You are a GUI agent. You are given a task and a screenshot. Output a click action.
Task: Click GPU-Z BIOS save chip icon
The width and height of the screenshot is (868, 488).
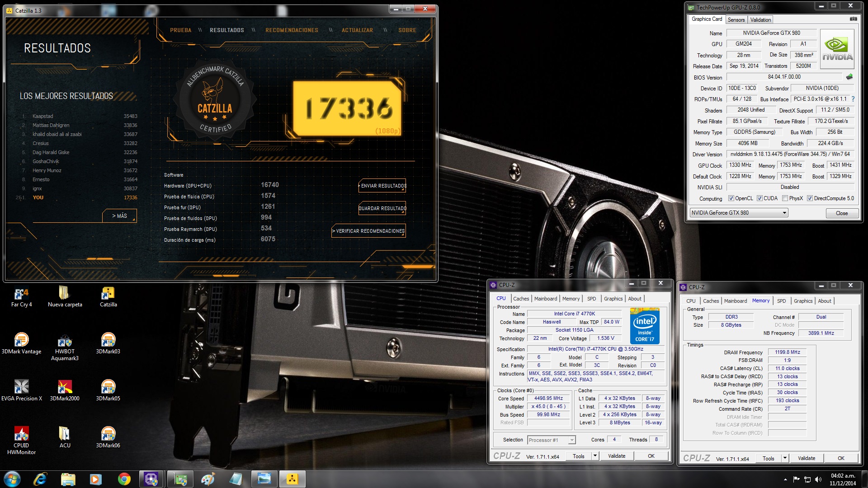[849, 77]
